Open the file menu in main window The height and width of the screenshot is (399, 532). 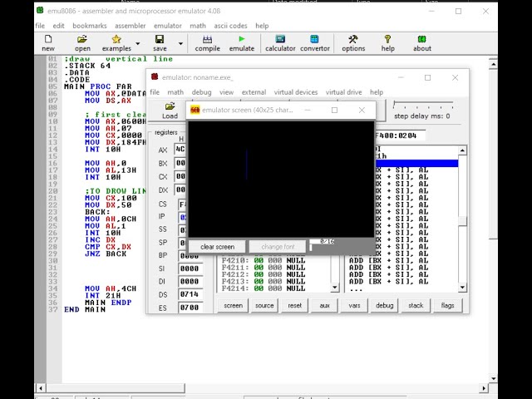(40, 26)
